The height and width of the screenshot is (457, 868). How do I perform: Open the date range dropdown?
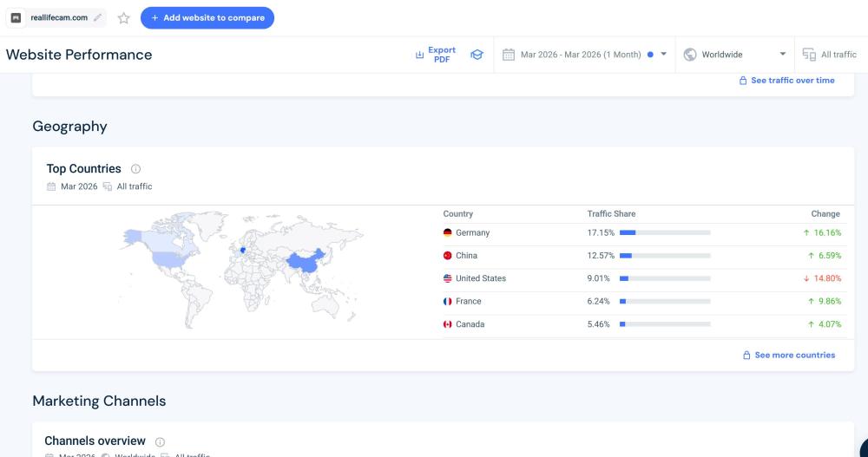(585, 55)
